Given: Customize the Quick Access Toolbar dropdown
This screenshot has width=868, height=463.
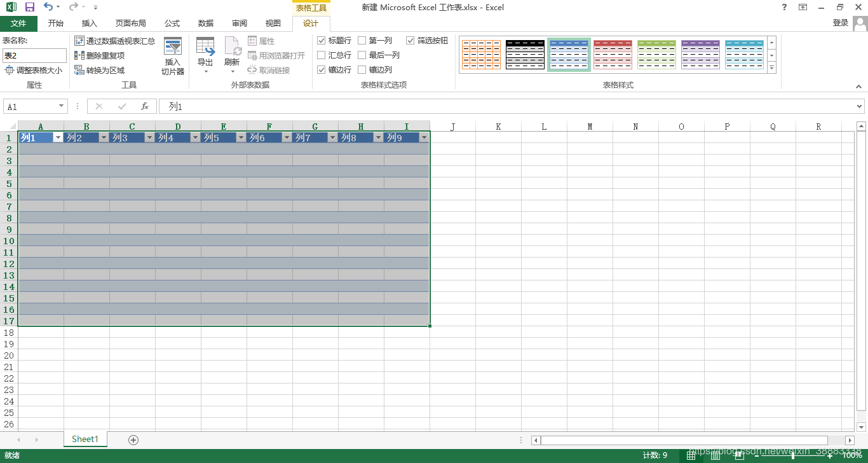Looking at the screenshot, I should pyautogui.click(x=95, y=8).
